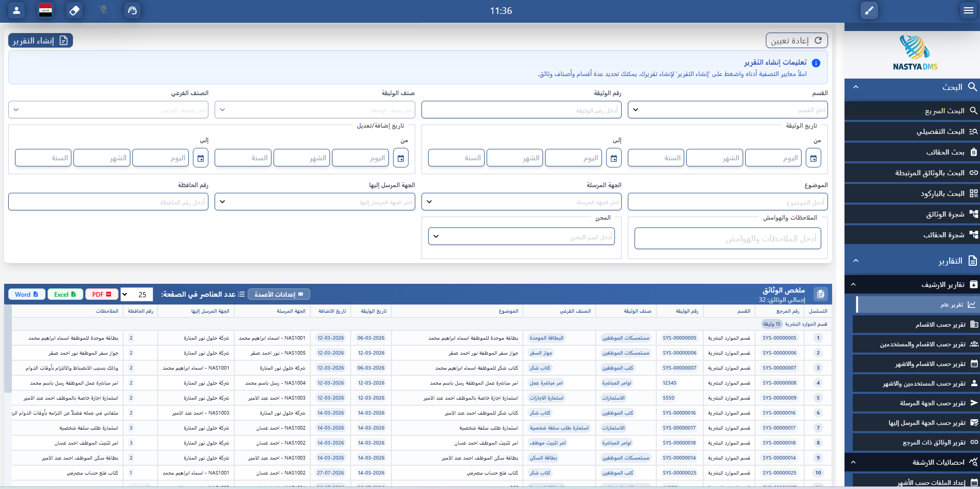The width and height of the screenshot is (980, 489).
Task: Open the صنف الوثيقة dropdown
Action: (315, 110)
